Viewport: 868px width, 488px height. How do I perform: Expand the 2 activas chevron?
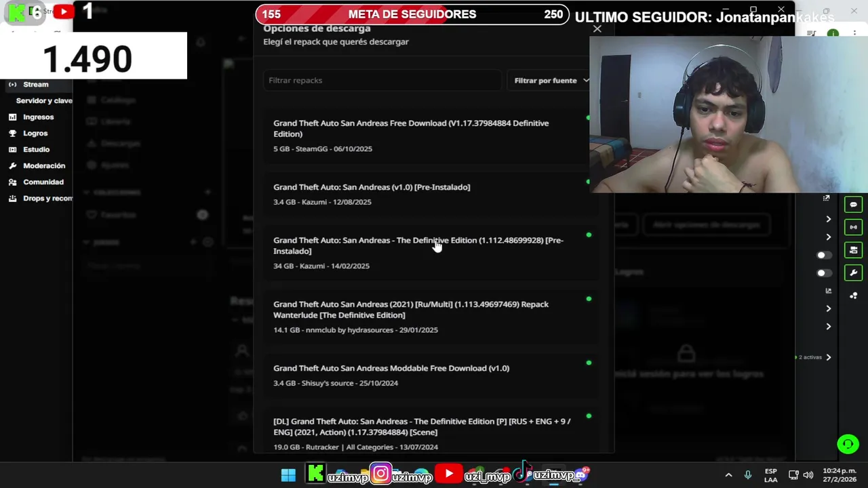click(x=828, y=357)
